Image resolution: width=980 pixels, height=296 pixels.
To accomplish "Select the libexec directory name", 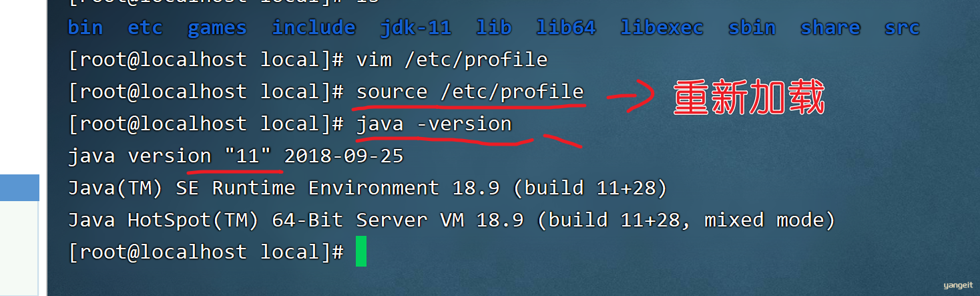I will pos(662,27).
